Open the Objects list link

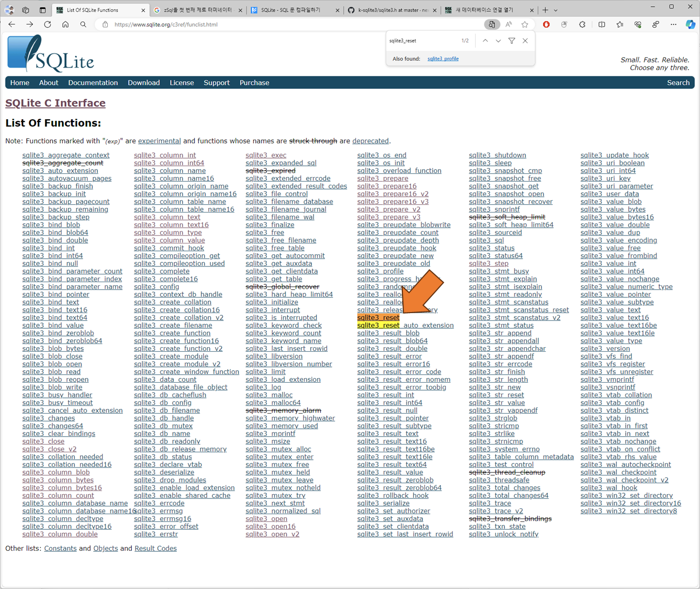point(106,549)
